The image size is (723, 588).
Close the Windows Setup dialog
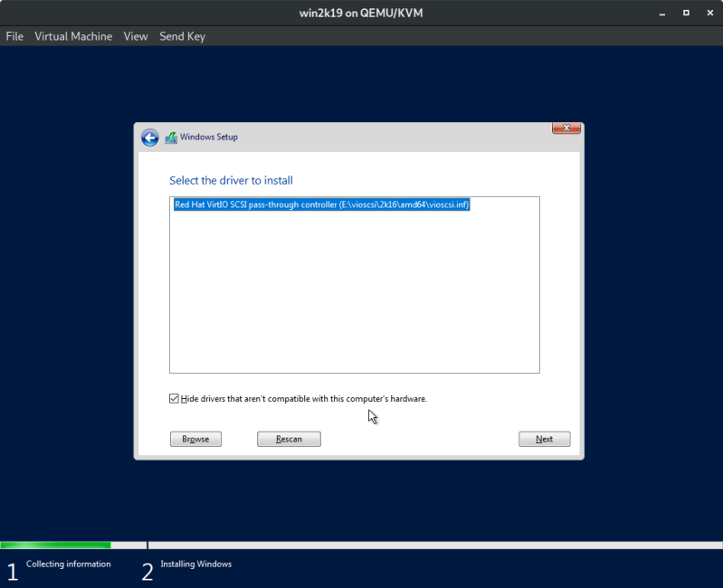coord(566,128)
